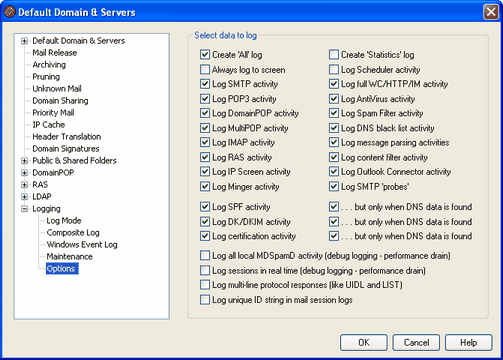Check Log unique ID string in session logs
The height and width of the screenshot is (360, 503).
tap(205, 300)
